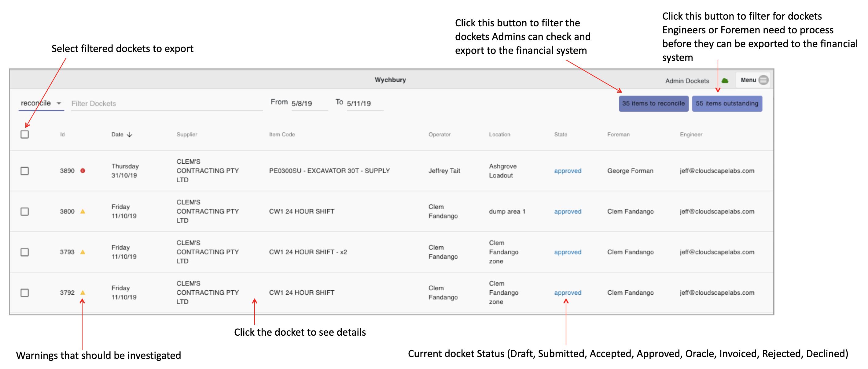Check the box for docket 3890

pyautogui.click(x=24, y=171)
